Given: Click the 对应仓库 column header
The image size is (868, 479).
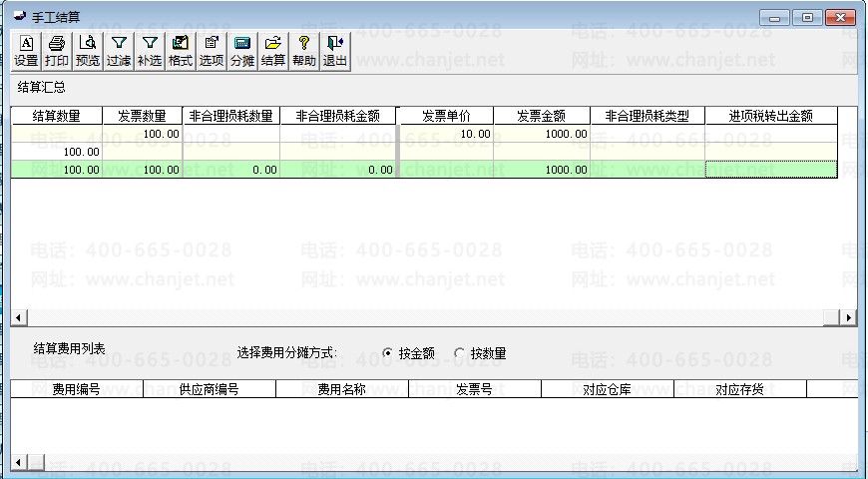Looking at the screenshot, I should point(608,389).
